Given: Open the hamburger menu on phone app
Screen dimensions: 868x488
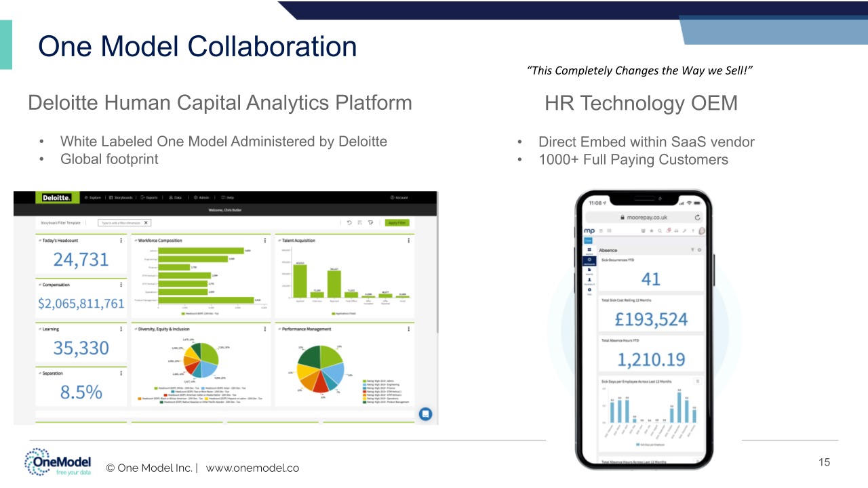Looking at the screenshot, I should (601, 230).
